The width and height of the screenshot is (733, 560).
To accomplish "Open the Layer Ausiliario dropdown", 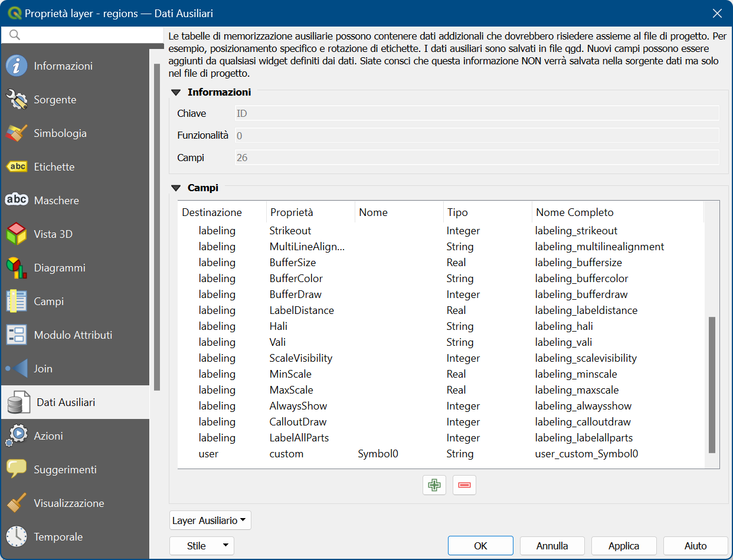I will [x=210, y=520].
